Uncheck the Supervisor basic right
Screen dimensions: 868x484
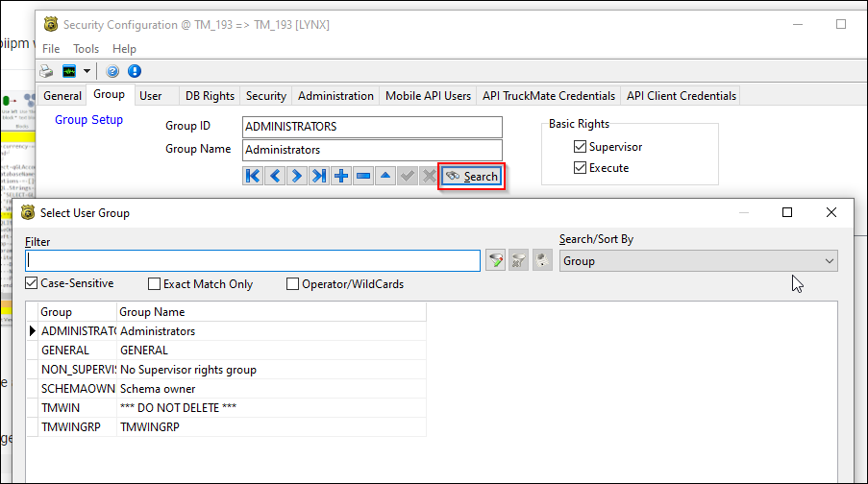(580, 147)
